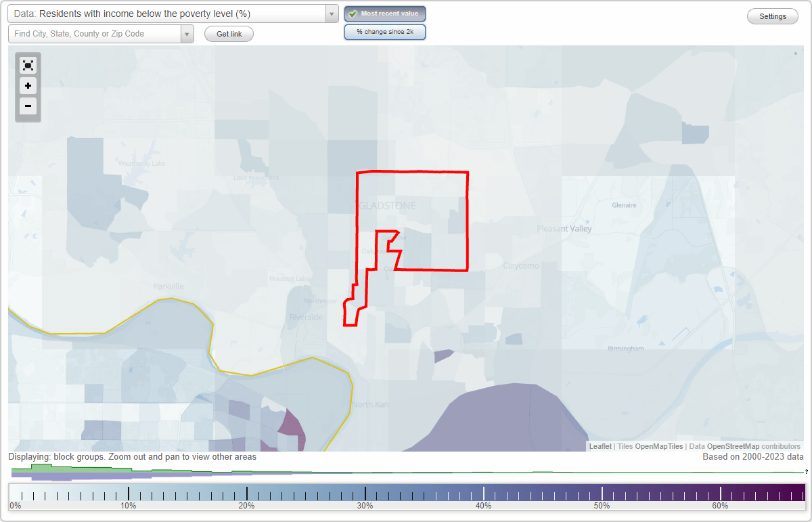The image size is (812, 522).
Task: Select the fit-to-extent icon above zoom controls
Action: tap(28, 65)
